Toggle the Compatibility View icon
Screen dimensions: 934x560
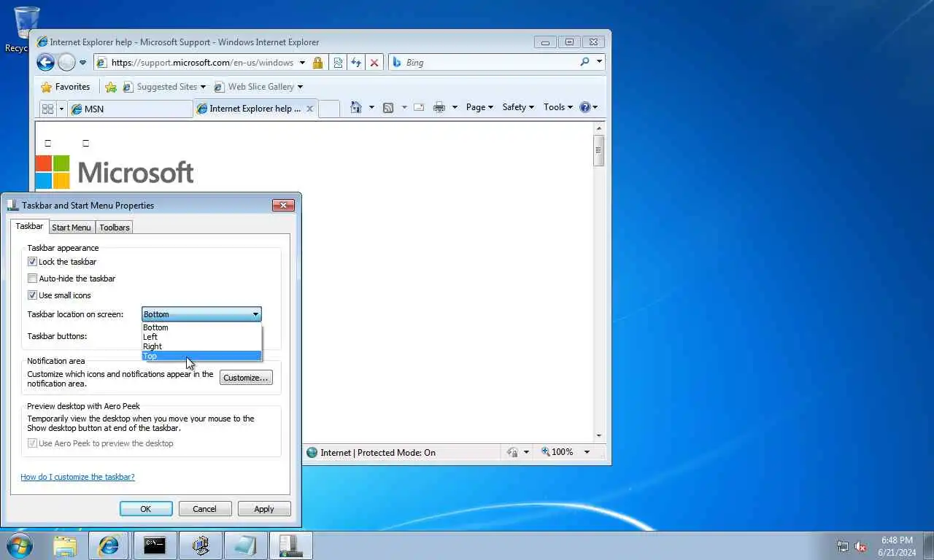tap(338, 63)
